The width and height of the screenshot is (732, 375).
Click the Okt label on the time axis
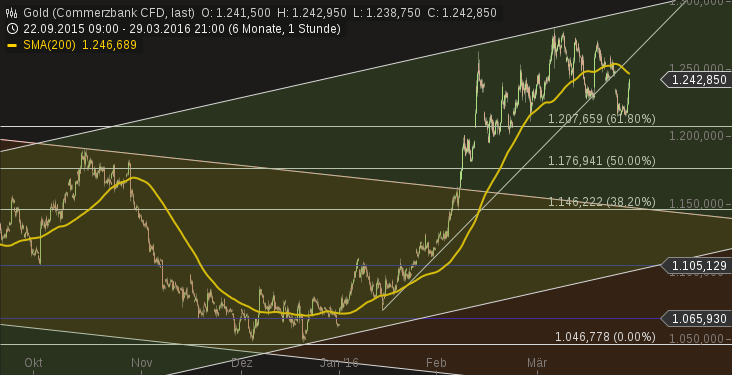[x=34, y=363]
